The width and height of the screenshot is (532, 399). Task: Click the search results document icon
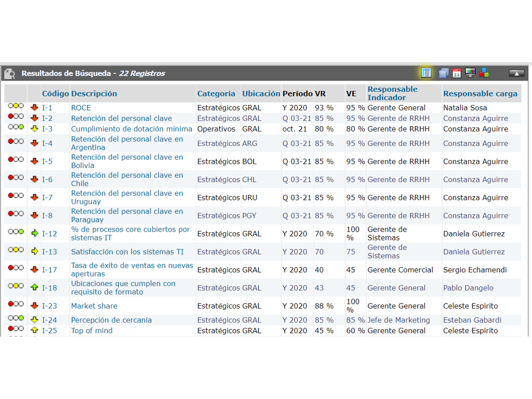pos(10,73)
